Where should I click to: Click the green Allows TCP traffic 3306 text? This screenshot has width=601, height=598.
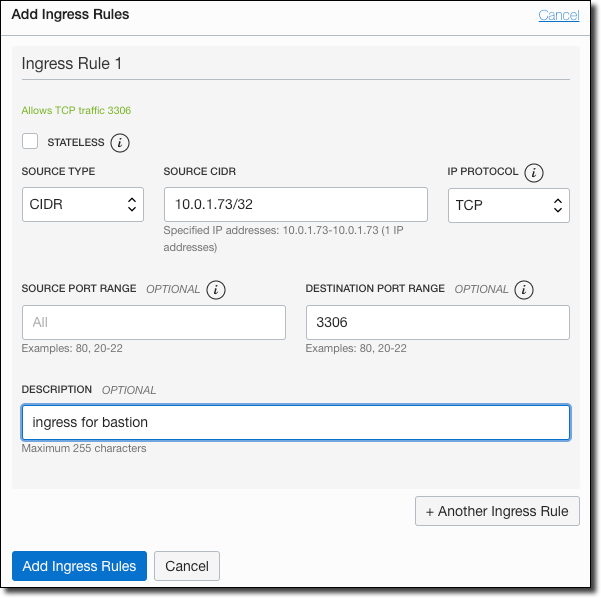[x=76, y=110]
